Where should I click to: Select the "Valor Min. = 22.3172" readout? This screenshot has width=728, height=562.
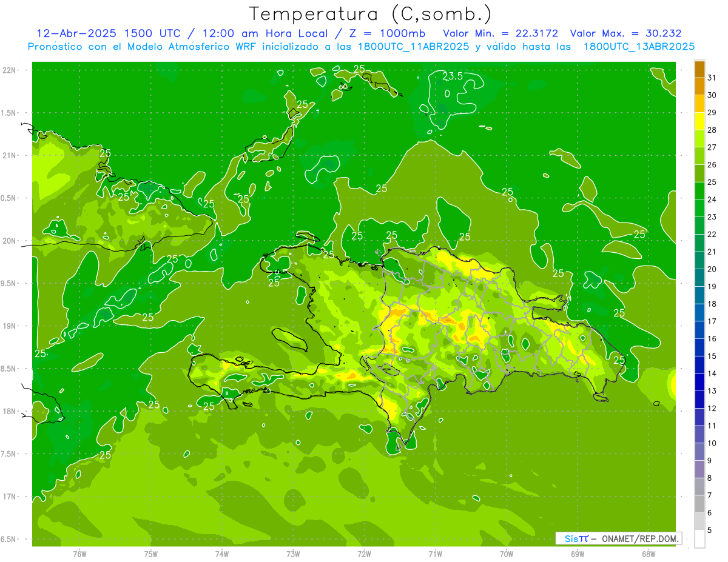click(500, 33)
